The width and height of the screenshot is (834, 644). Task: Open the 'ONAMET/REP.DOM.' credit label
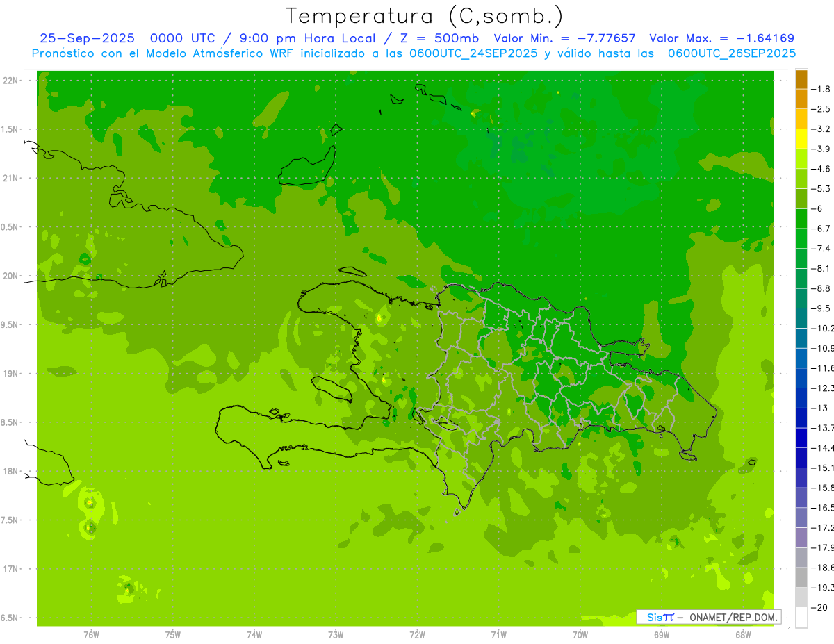coord(733,617)
